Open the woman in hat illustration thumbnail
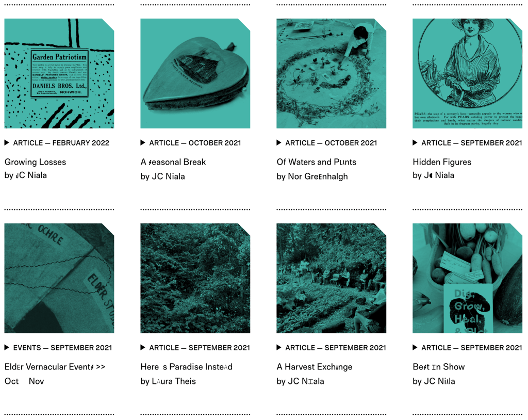The width and height of the screenshot is (528, 420). point(467,73)
